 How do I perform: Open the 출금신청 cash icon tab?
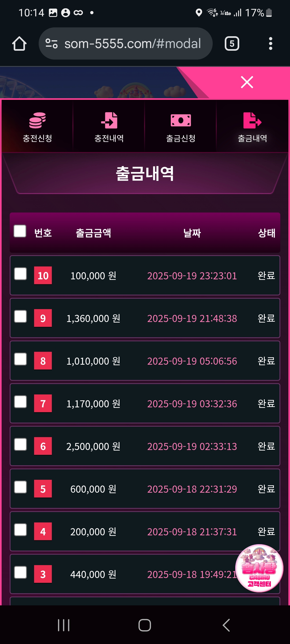pyautogui.click(x=181, y=127)
